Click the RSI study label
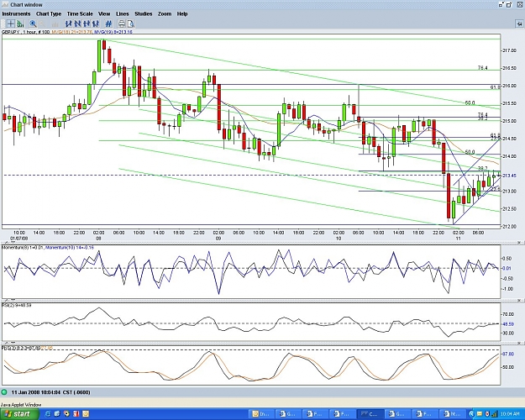 [x=17, y=305]
